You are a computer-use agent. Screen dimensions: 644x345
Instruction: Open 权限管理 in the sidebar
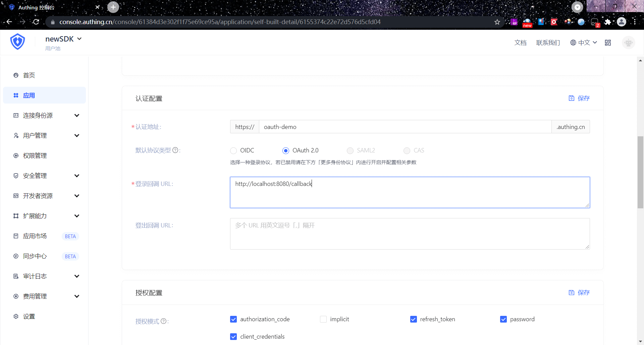coord(35,156)
